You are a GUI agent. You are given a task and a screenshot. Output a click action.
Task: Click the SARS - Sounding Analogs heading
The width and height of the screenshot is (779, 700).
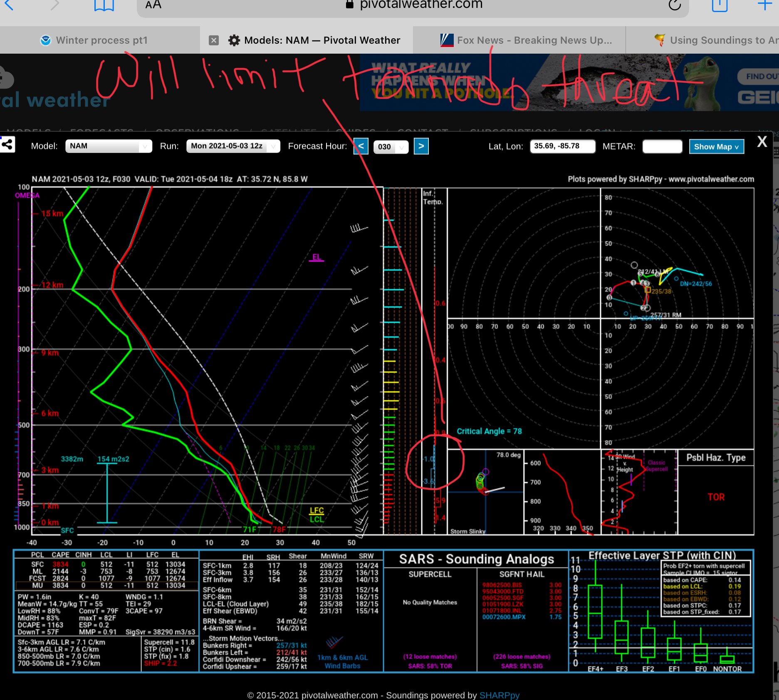tap(477, 559)
